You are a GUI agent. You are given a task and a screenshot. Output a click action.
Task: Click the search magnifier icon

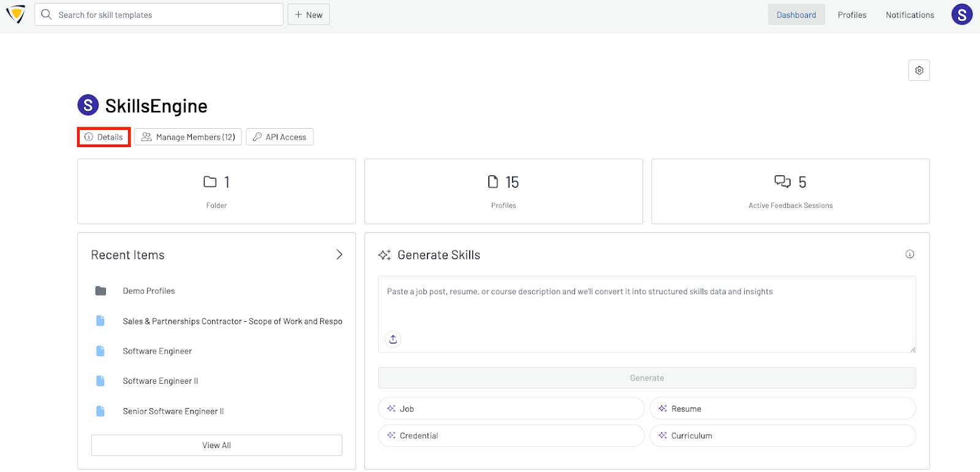pos(47,15)
